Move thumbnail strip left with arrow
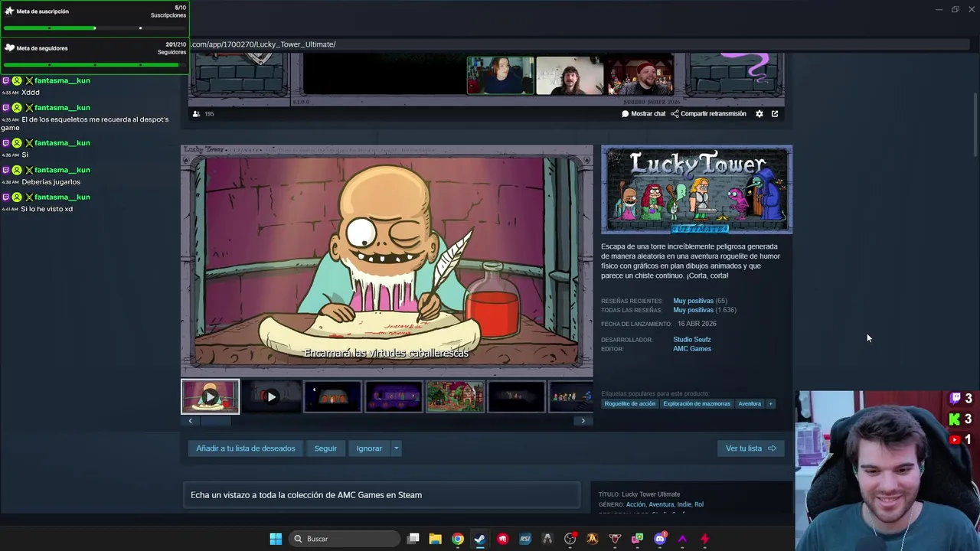The width and height of the screenshot is (980, 551). coord(191,421)
